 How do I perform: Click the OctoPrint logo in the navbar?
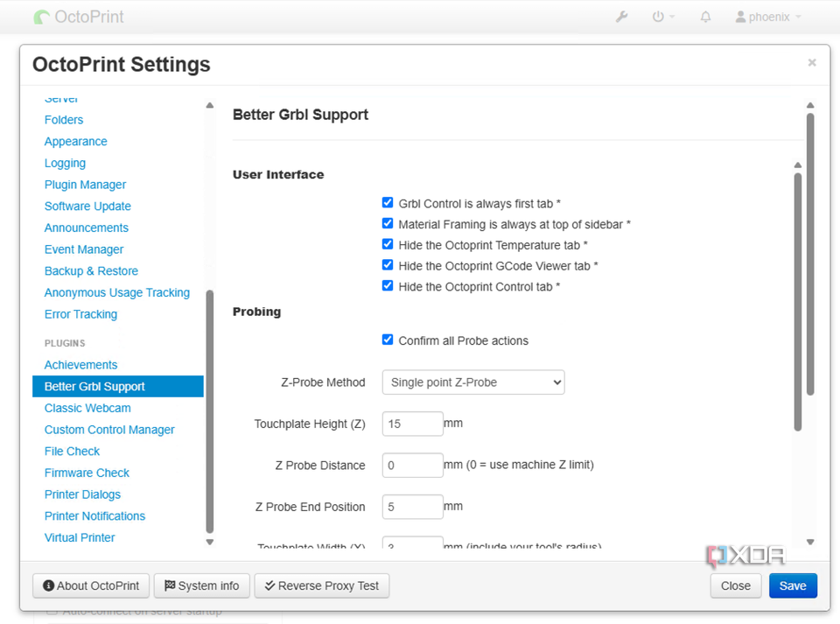[79, 18]
